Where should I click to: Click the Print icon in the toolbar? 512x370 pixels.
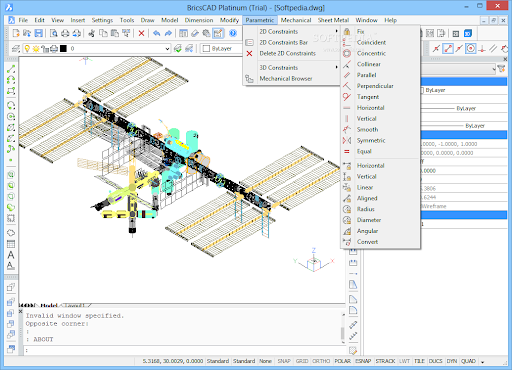pos(65,33)
